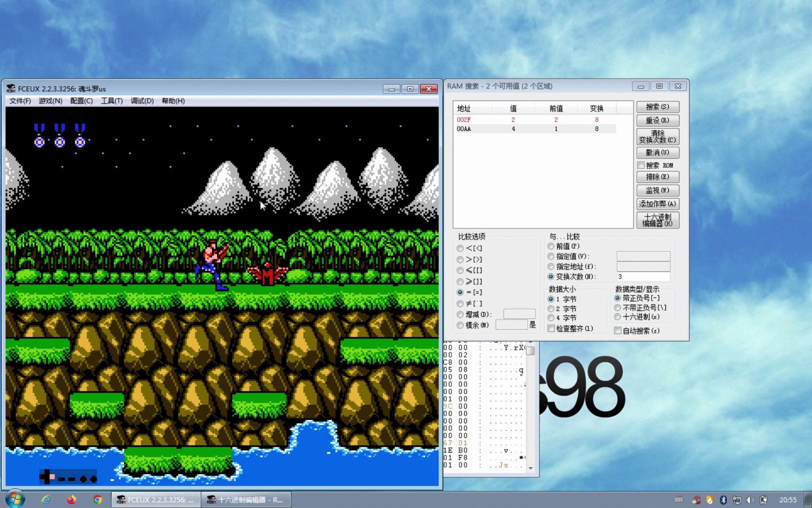The image size is (812, 508).
Task: Select the 002F address row
Action: [x=536, y=120]
